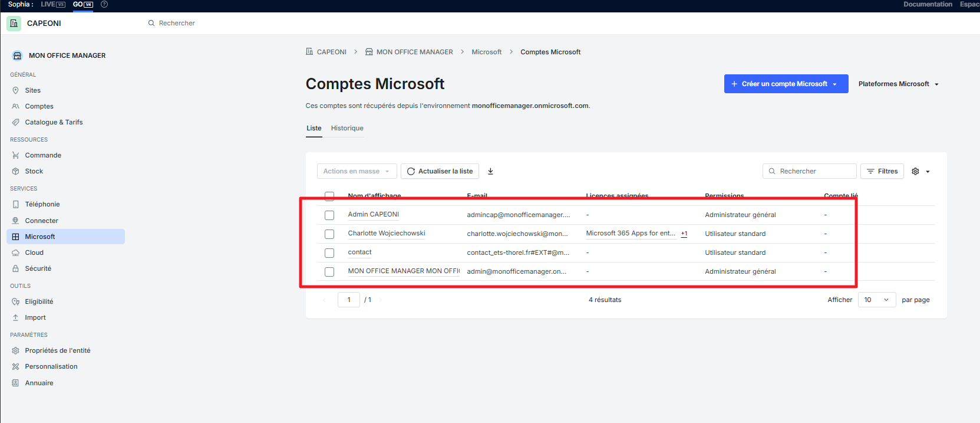Viewport: 980px width, 423px height.
Task: Click the Stock box icon
Action: click(x=16, y=171)
